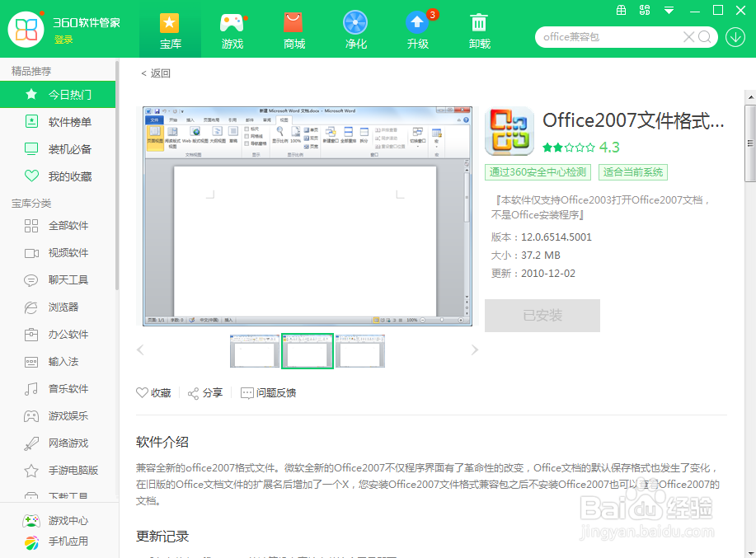Click the page vertical scrollbar thumb
This screenshot has width=756, height=558.
(x=750, y=143)
